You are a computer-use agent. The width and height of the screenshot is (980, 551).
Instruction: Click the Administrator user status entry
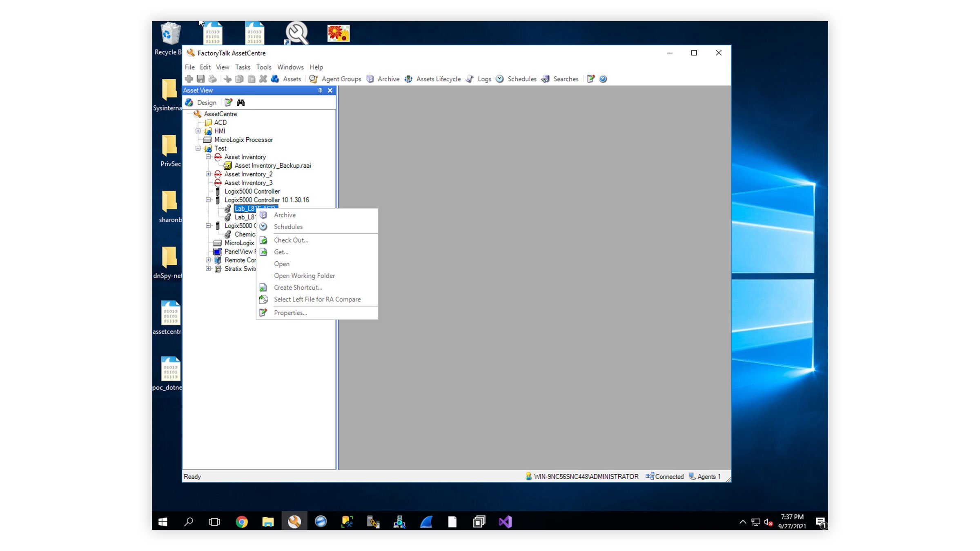click(582, 476)
